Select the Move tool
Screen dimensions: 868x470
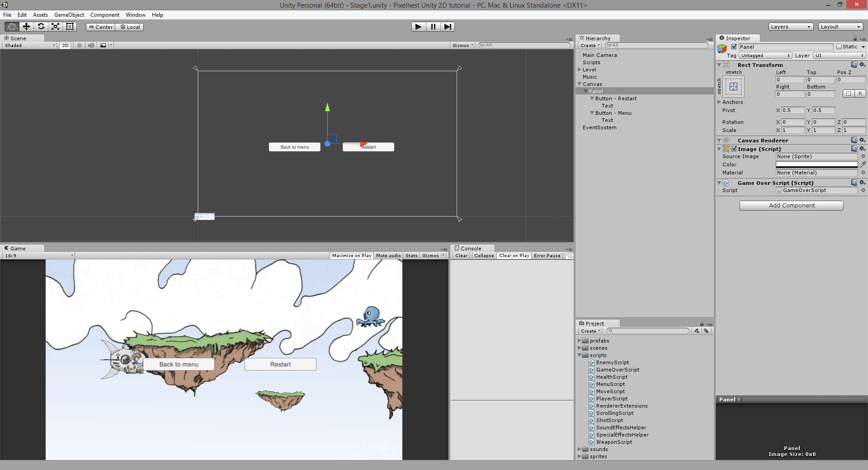pos(26,26)
